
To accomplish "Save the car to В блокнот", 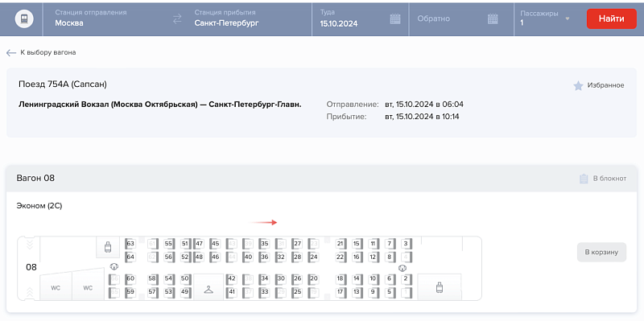I will [x=602, y=179].
